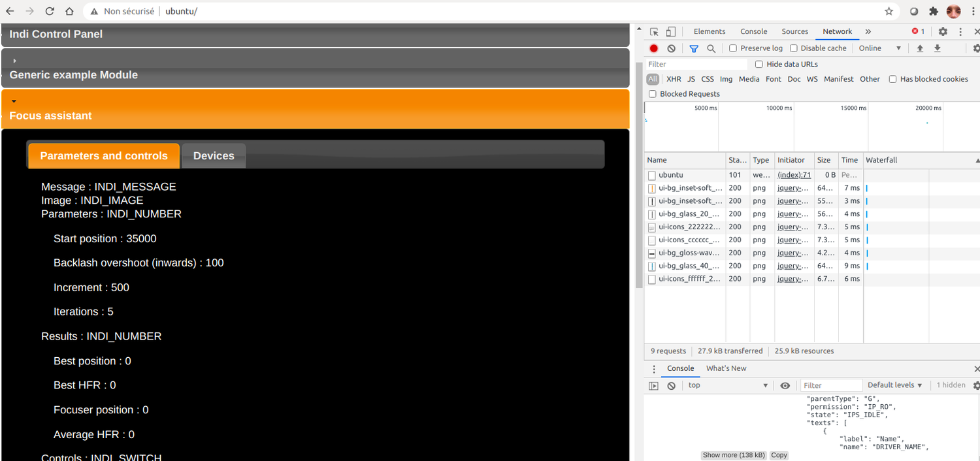Open the Online throttling dropdown

880,48
